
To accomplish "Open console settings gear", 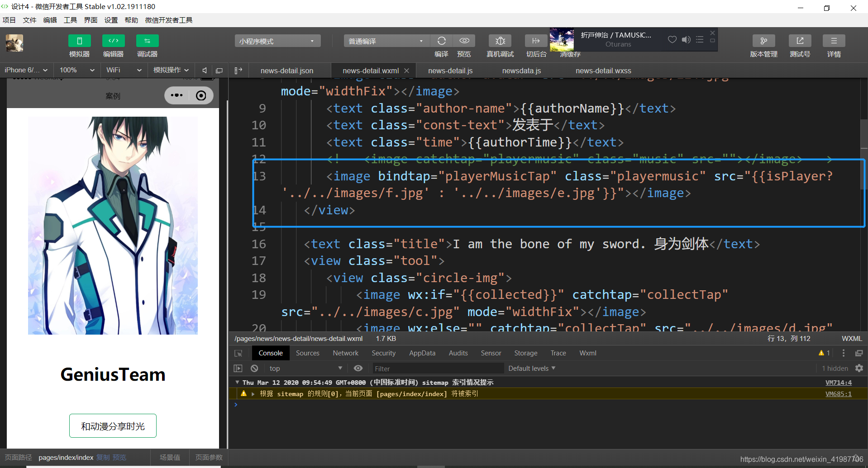I will 859,369.
